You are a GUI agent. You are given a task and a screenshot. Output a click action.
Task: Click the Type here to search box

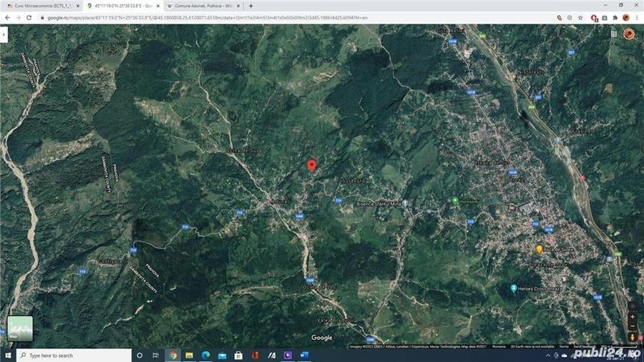(x=74, y=356)
